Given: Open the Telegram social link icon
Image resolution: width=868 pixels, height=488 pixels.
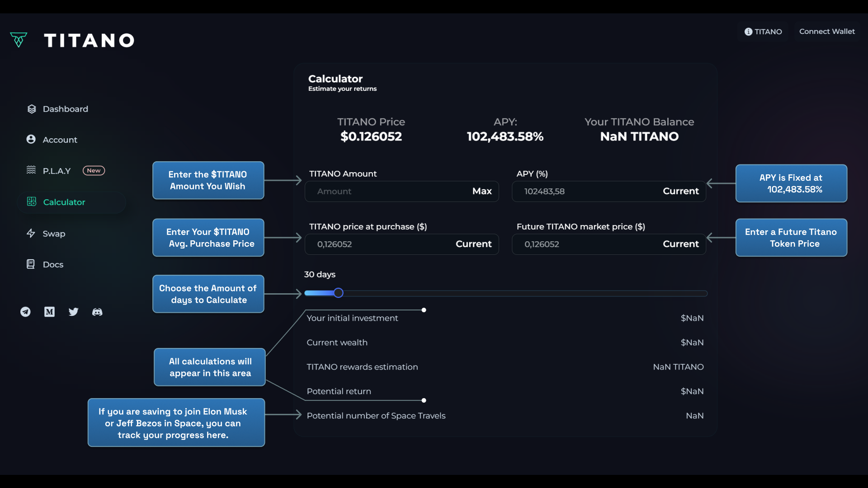Looking at the screenshot, I should tap(25, 312).
